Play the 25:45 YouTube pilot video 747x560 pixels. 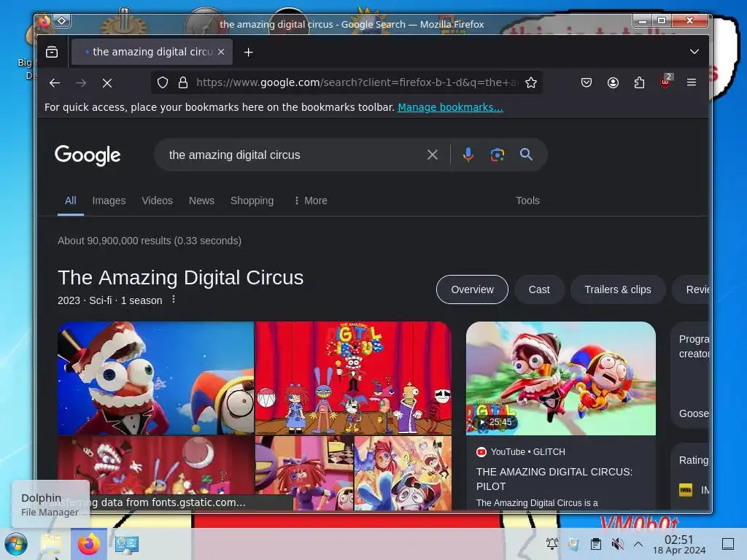[x=561, y=378]
